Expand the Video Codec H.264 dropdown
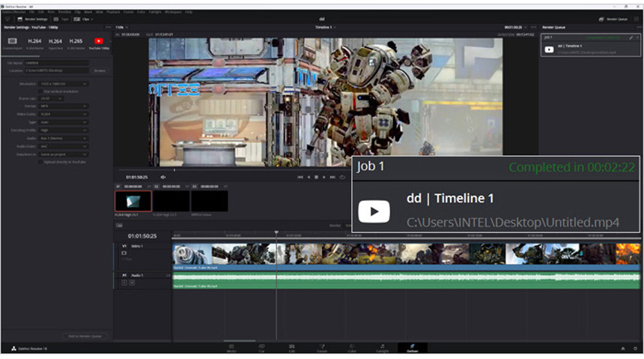 click(x=64, y=112)
